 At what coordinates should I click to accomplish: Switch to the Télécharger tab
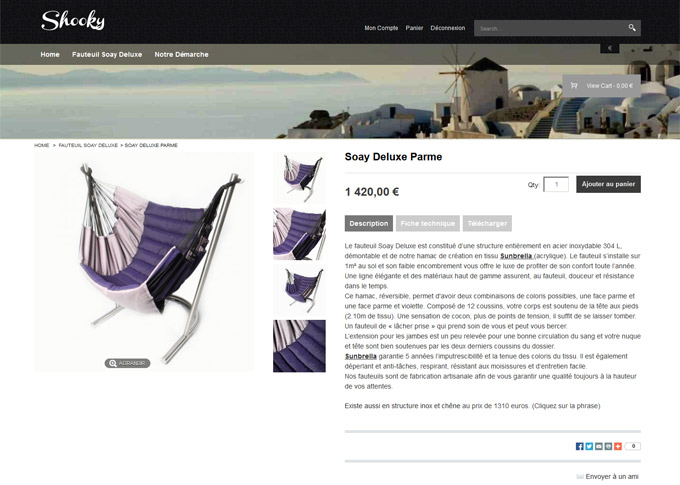487,223
